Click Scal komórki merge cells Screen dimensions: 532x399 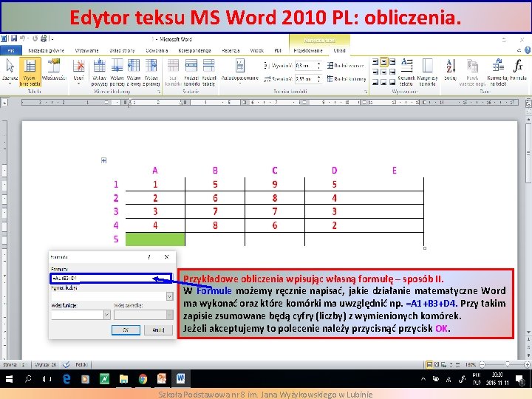[x=173, y=72]
